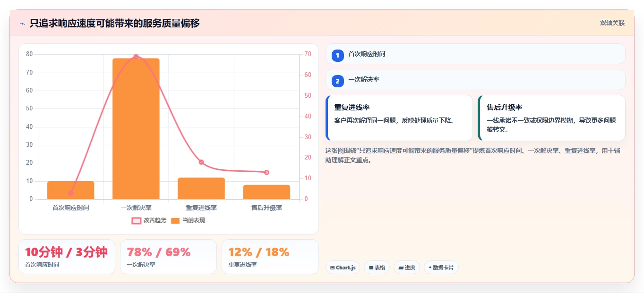Click the left axis value 80
Viewport: 644px width, 293px height.
(29, 54)
